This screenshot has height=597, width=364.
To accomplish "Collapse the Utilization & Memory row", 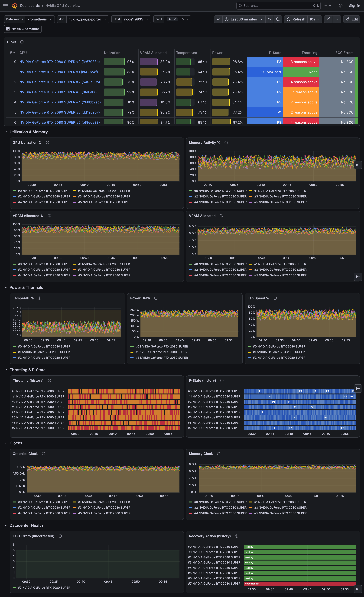I will pos(6,132).
